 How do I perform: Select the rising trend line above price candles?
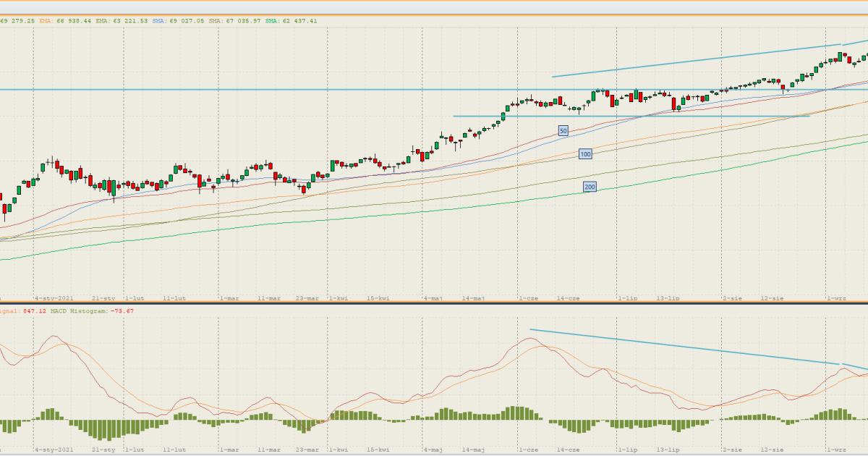pyautogui.click(x=687, y=61)
